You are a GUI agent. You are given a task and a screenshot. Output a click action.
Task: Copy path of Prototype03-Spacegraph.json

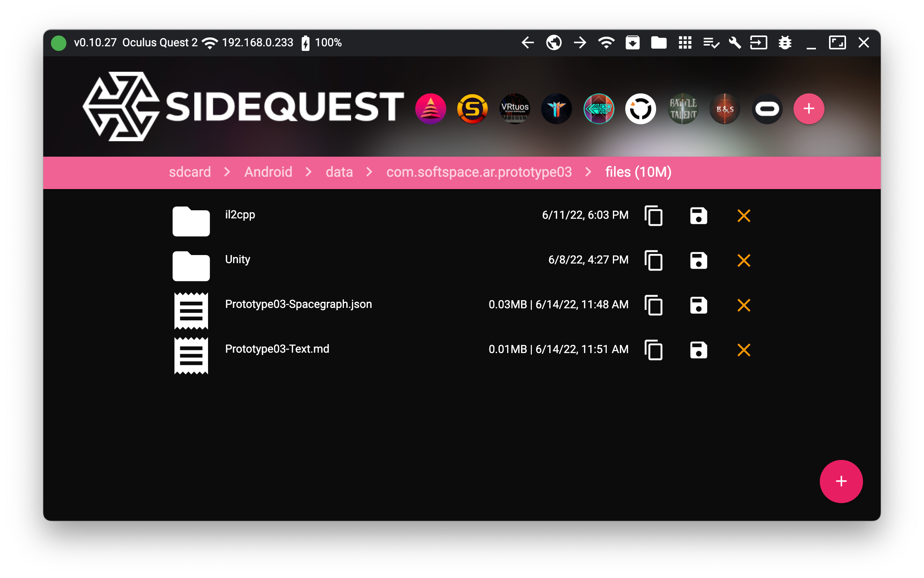point(653,305)
